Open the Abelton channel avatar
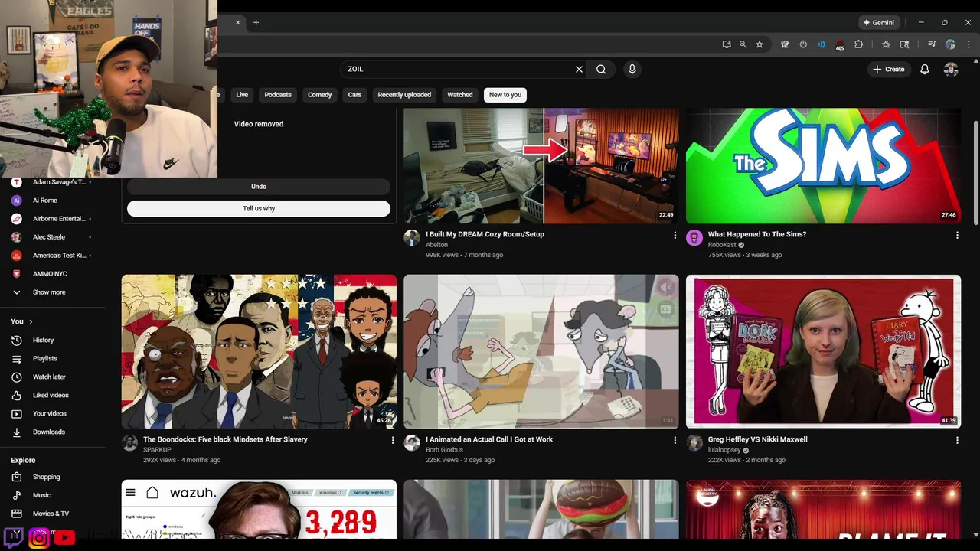 pos(412,237)
